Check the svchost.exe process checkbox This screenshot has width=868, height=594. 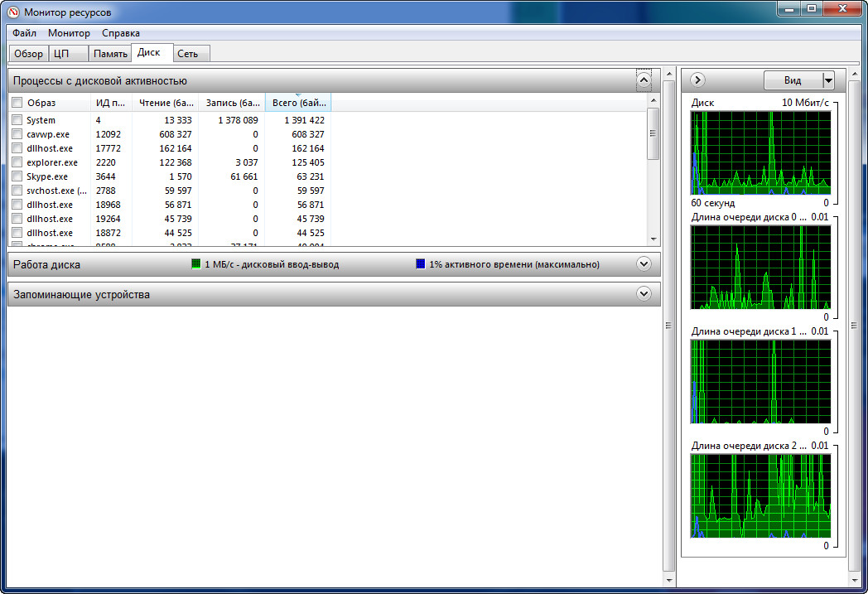(17, 191)
